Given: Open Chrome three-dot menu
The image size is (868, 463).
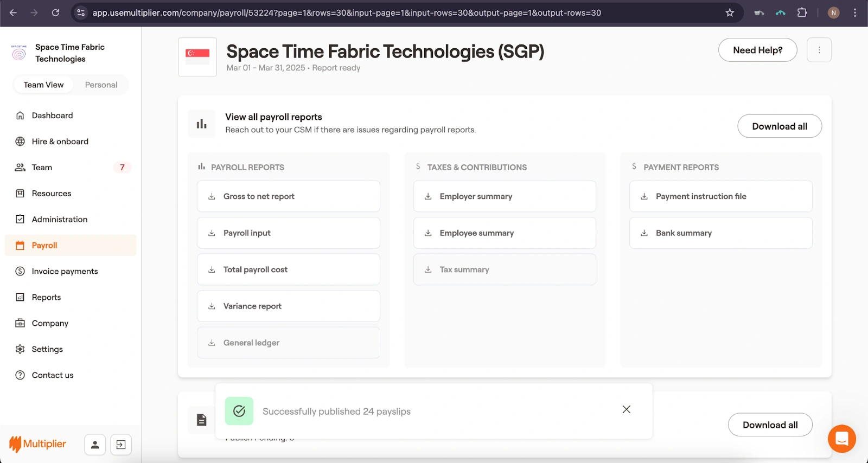Looking at the screenshot, I should point(855,12).
